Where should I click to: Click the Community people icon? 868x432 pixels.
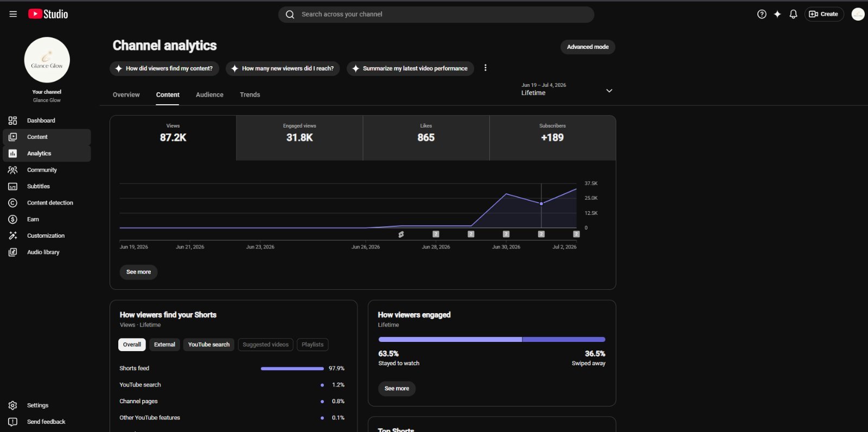pyautogui.click(x=12, y=170)
